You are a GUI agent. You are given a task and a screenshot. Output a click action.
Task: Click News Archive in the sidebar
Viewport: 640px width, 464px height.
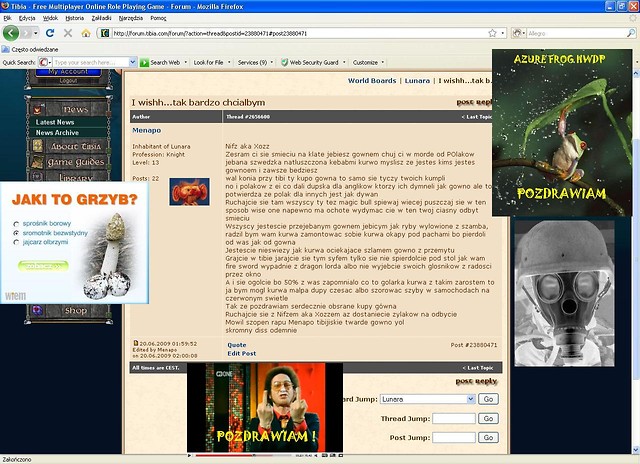coord(57,133)
